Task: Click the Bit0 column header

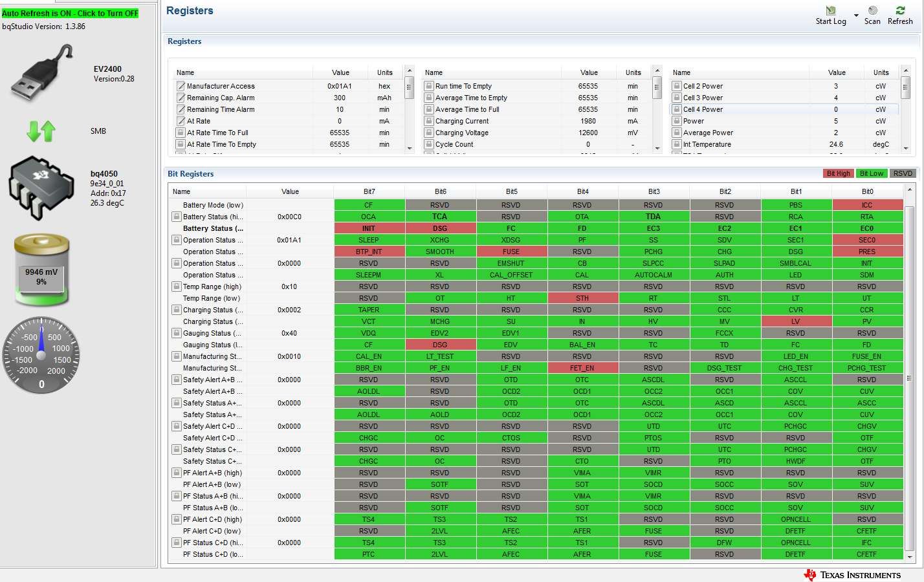Action: (867, 191)
